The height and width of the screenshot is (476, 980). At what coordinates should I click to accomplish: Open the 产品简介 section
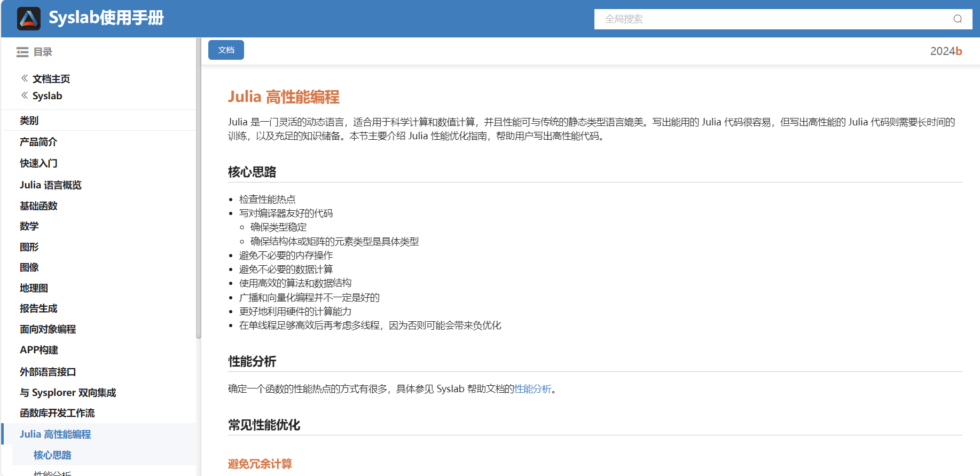click(38, 142)
